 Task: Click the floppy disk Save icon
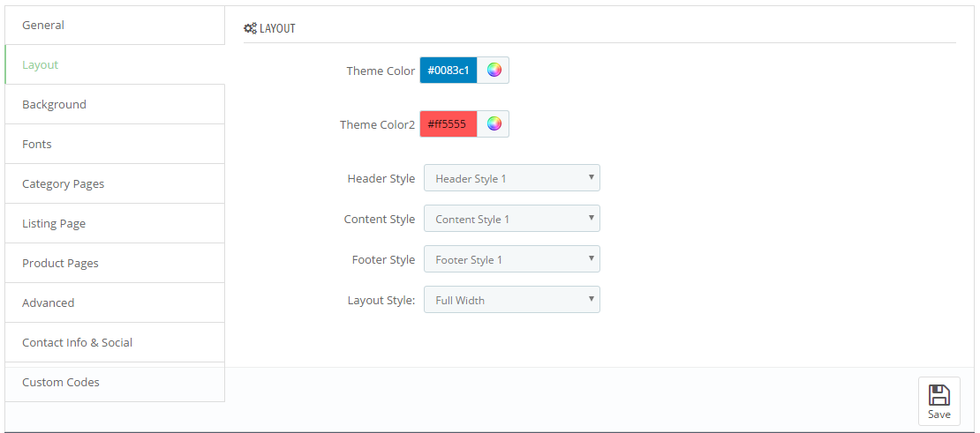click(x=939, y=395)
